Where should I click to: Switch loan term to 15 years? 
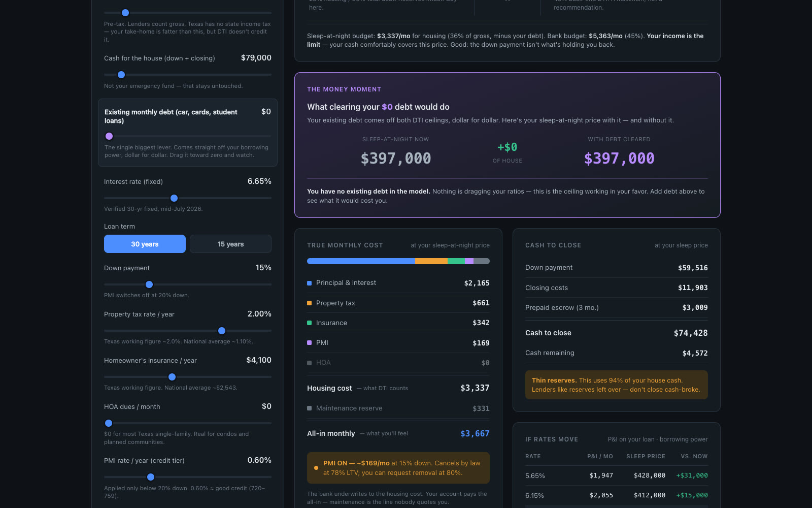click(230, 244)
